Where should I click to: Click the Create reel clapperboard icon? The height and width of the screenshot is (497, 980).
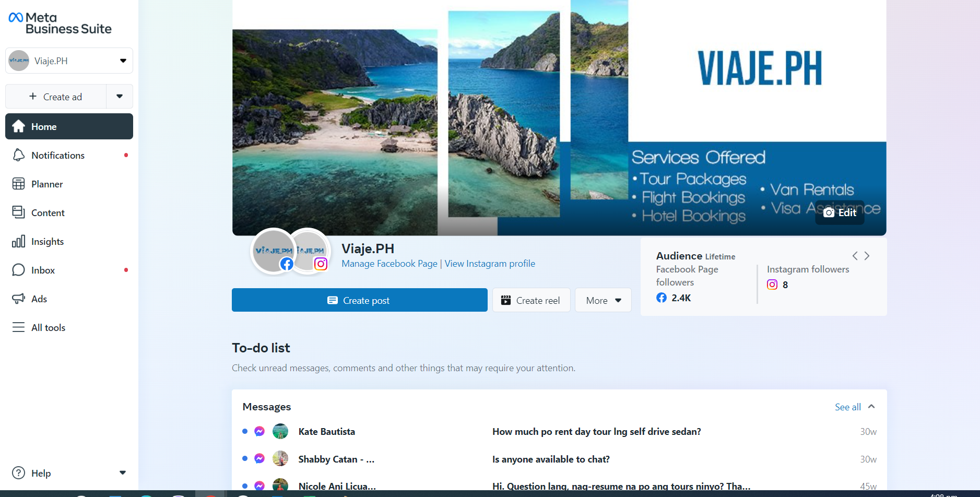[x=506, y=300]
